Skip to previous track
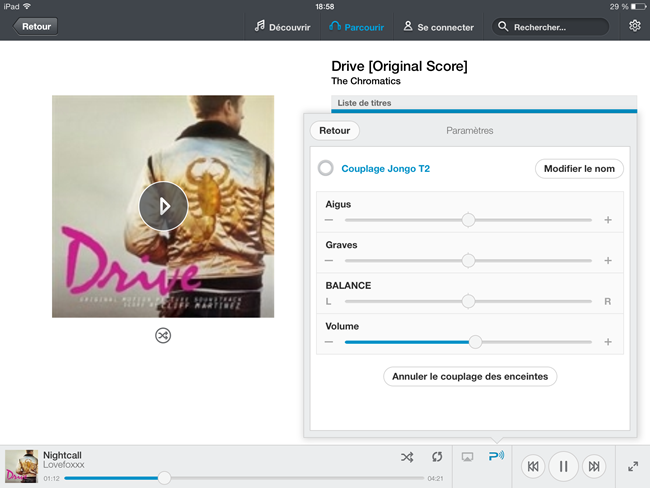The width and height of the screenshot is (650, 488). point(533,466)
